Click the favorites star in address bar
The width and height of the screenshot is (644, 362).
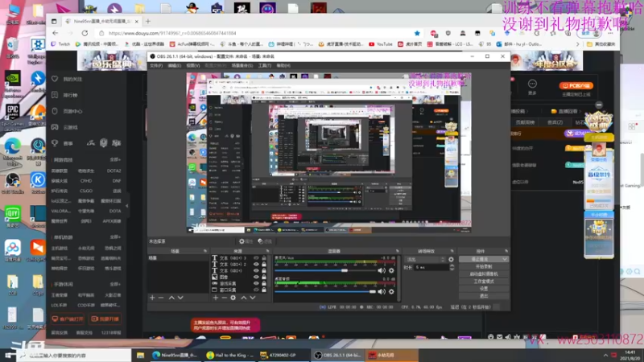[x=417, y=33]
